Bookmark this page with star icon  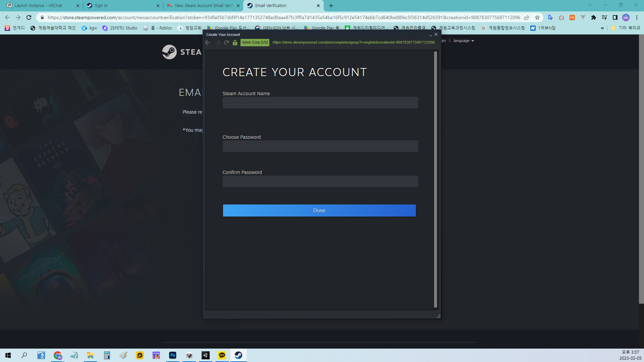click(x=537, y=17)
